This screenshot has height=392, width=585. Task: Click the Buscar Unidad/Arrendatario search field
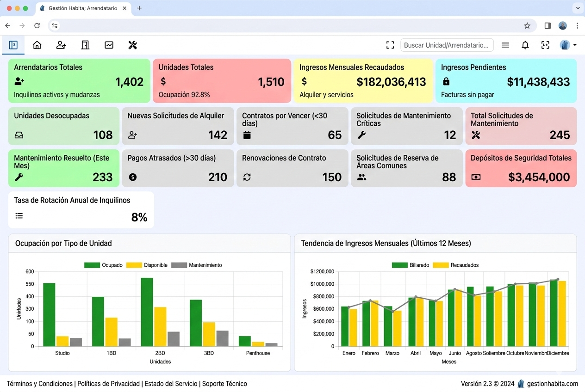click(x=447, y=45)
